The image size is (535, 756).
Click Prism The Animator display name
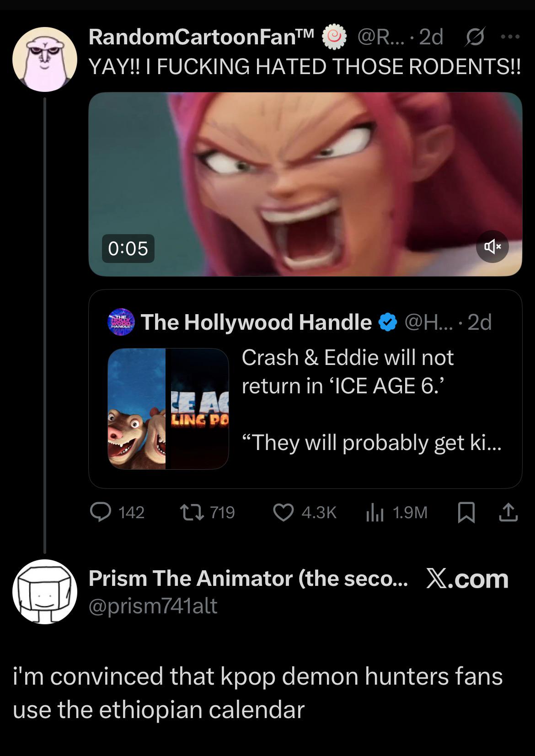pos(247,579)
